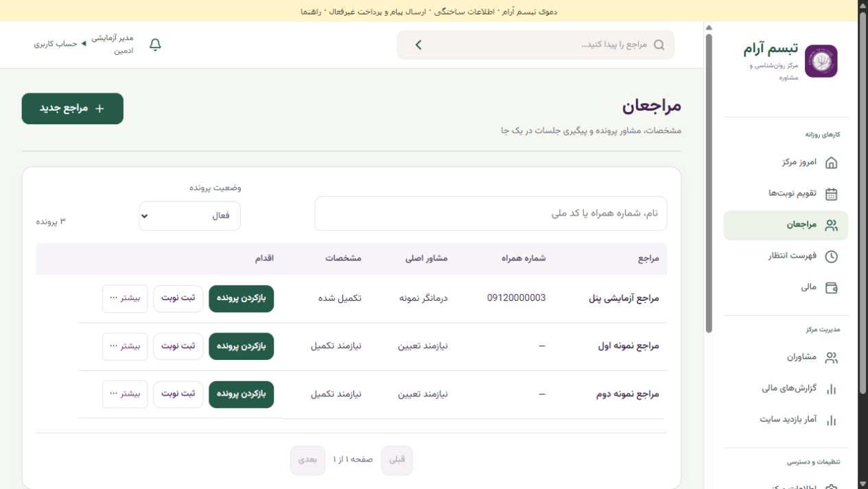Image resolution: width=868 pixels, height=489 pixels.
Task: Click بازکردن پرونده for مراجع نمونه دوم
Action: pyautogui.click(x=242, y=394)
